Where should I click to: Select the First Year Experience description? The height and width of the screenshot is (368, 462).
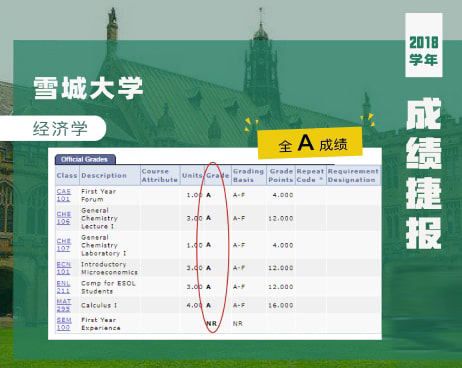pyautogui.click(x=101, y=324)
